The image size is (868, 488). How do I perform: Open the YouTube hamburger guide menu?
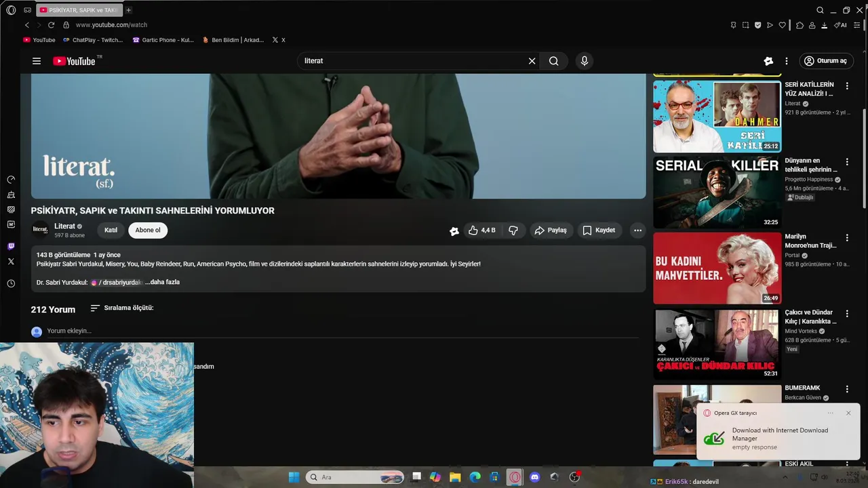click(37, 61)
